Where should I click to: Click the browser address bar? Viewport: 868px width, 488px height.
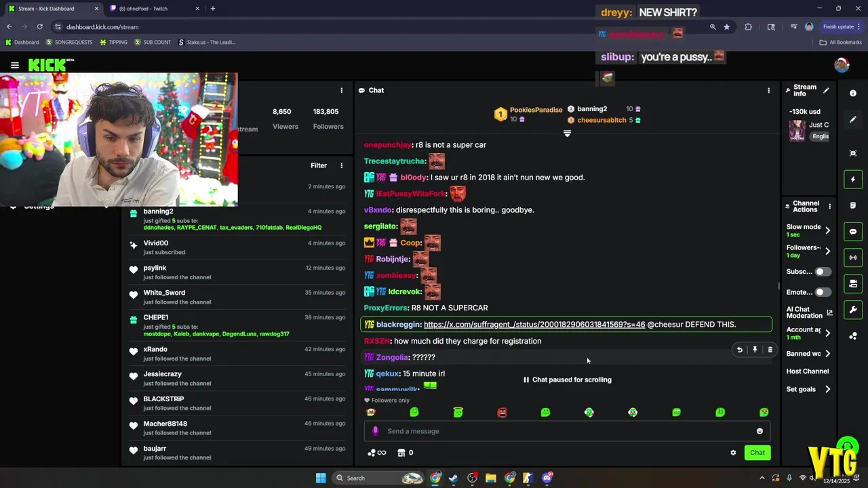point(380,26)
